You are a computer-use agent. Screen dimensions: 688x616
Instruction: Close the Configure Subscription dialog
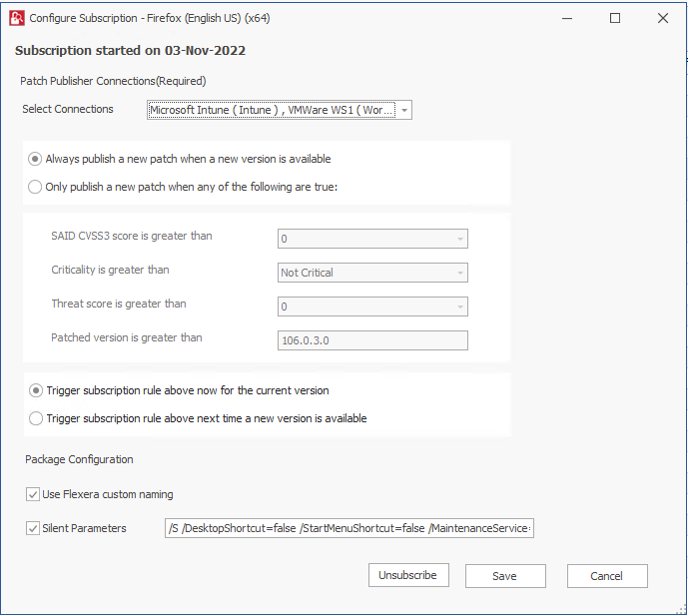pos(663,18)
